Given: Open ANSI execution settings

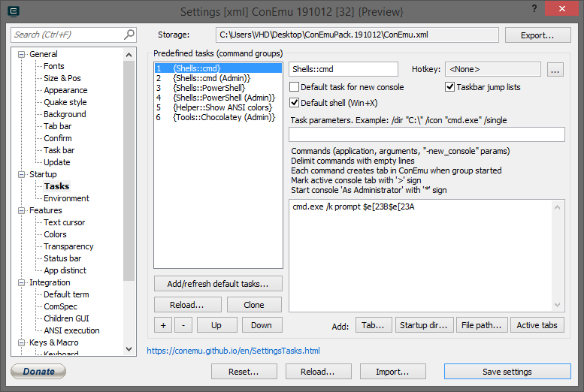Looking at the screenshot, I should point(71,330).
